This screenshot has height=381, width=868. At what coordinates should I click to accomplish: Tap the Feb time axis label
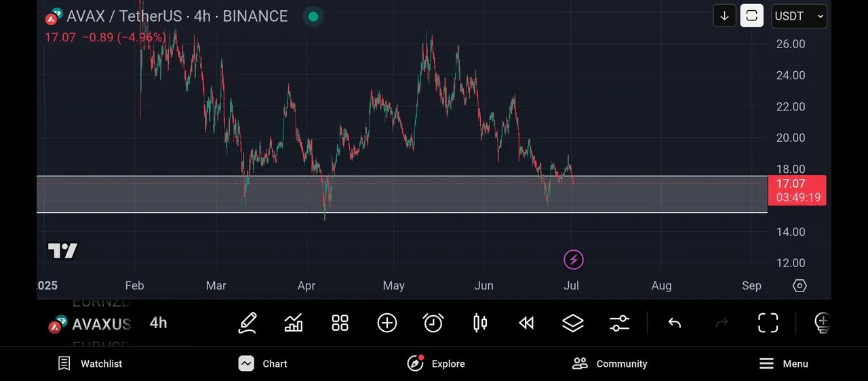coord(134,285)
